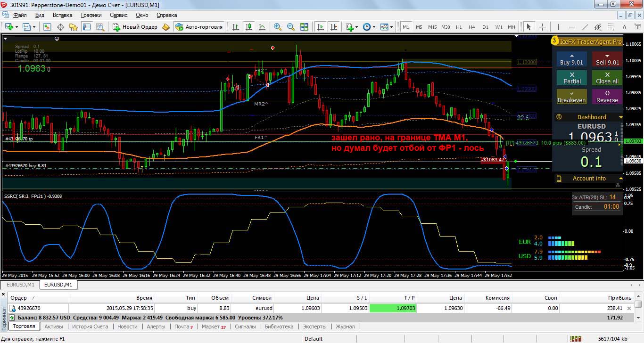Zoom out the chart
Image resolution: width=644 pixels, height=343 pixels.
tap(291, 27)
